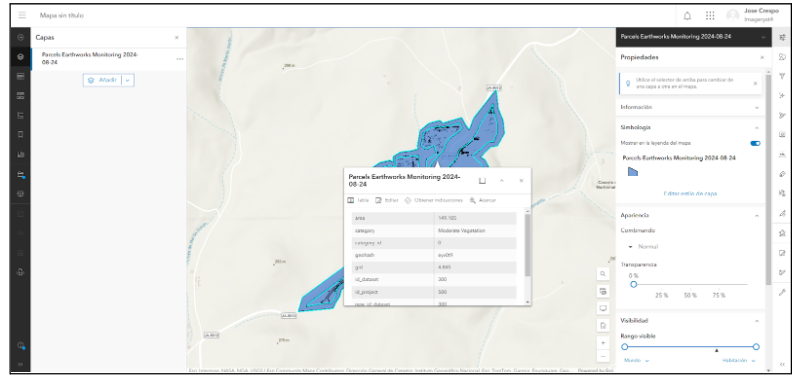Open the Añadir dropdown arrow
Screen dimensions: 796x382
pos(128,80)
